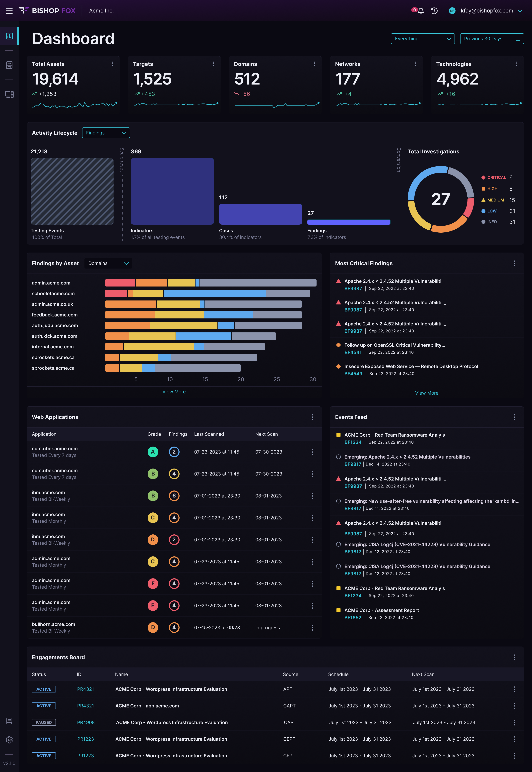Click grade A badge for com.uber.acme.com
Image resolution: width=532 pixels, height=772 pixels.
153,452
